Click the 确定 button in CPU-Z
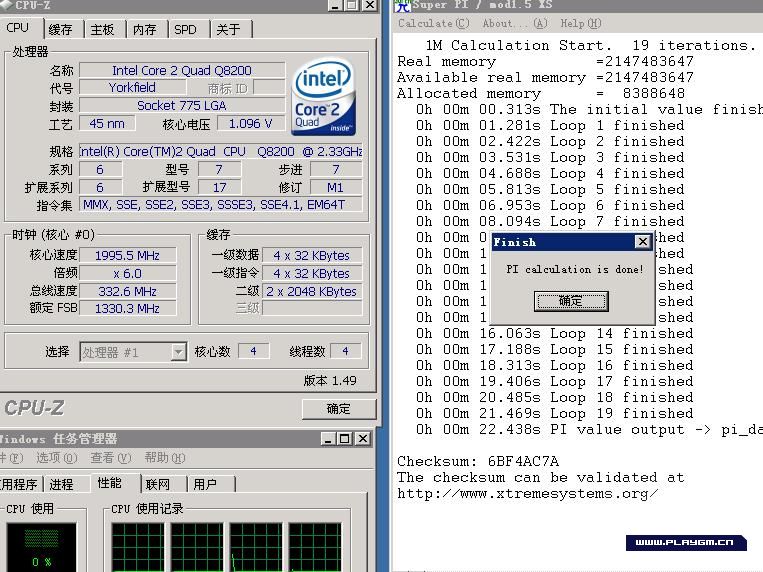 tap(338, 408)
